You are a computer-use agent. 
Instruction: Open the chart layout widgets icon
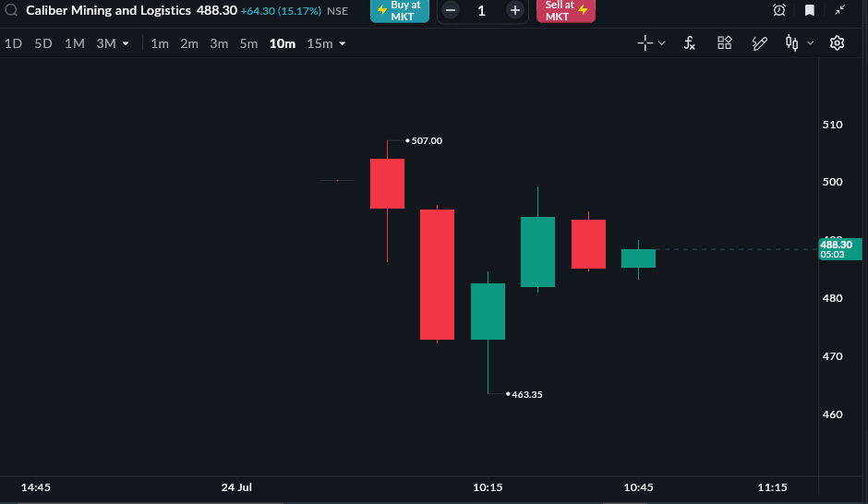pyautogui.click(x=725, y=42)
